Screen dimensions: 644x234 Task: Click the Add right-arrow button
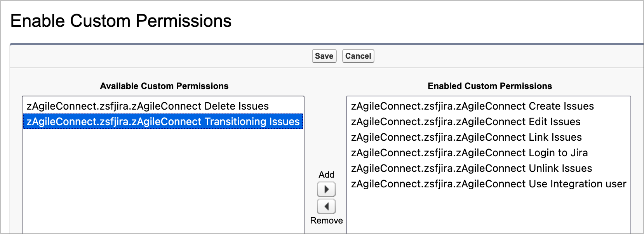tap(326, 189)
